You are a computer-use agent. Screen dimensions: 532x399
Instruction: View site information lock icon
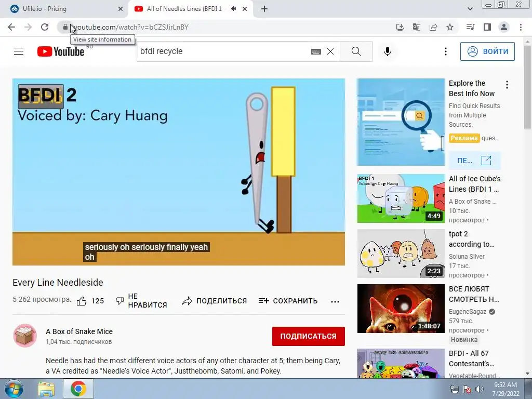click(65, 27)
